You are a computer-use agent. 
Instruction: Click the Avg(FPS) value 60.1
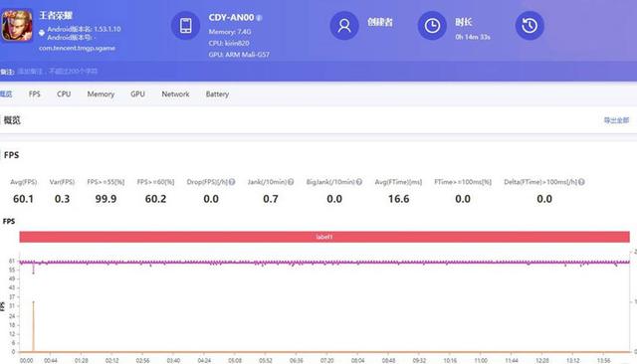click(x=23, y=199)
